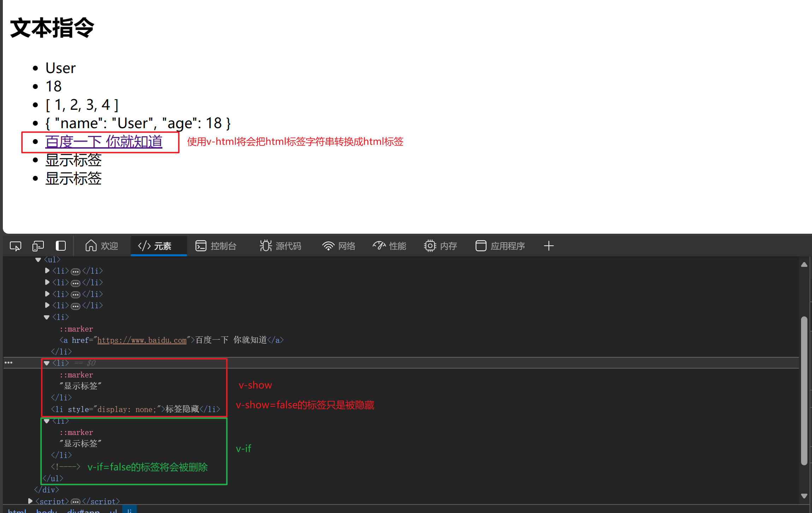The width and height of the screenshot is (812, 513).
Task: Select the closing </div> tag row
Action: (47, 490)
